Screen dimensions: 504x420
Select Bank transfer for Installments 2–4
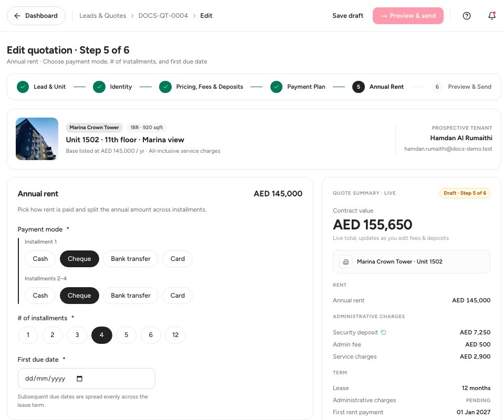pyautogui.click(x=131, y=296)
